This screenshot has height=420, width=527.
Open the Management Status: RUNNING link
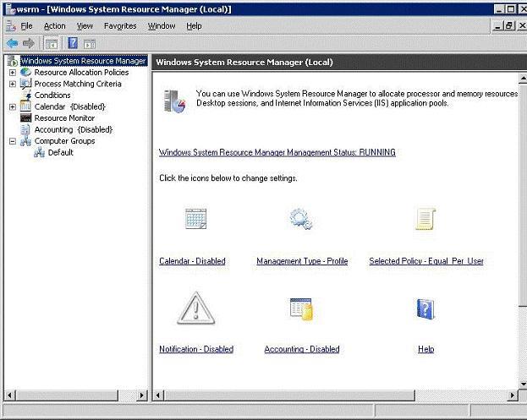coord(277,152)
